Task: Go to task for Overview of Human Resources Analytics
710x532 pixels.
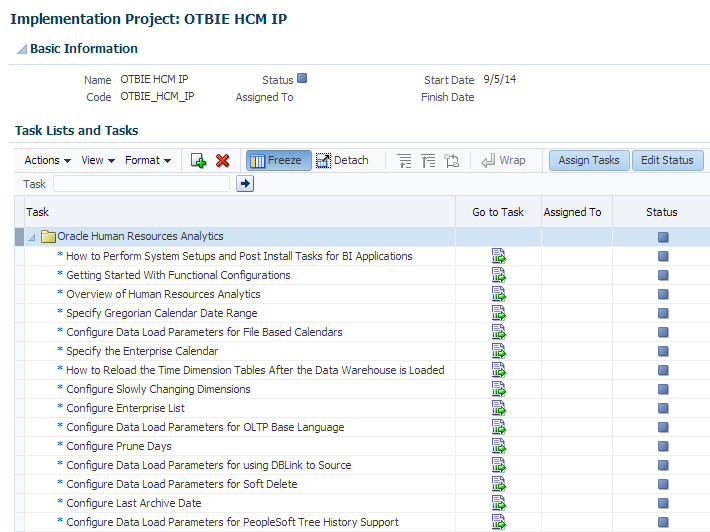Action: pos(499,294)
